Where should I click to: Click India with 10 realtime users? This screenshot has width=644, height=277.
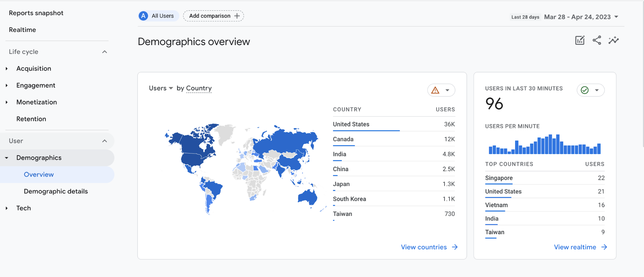click(x=545, y=218)
